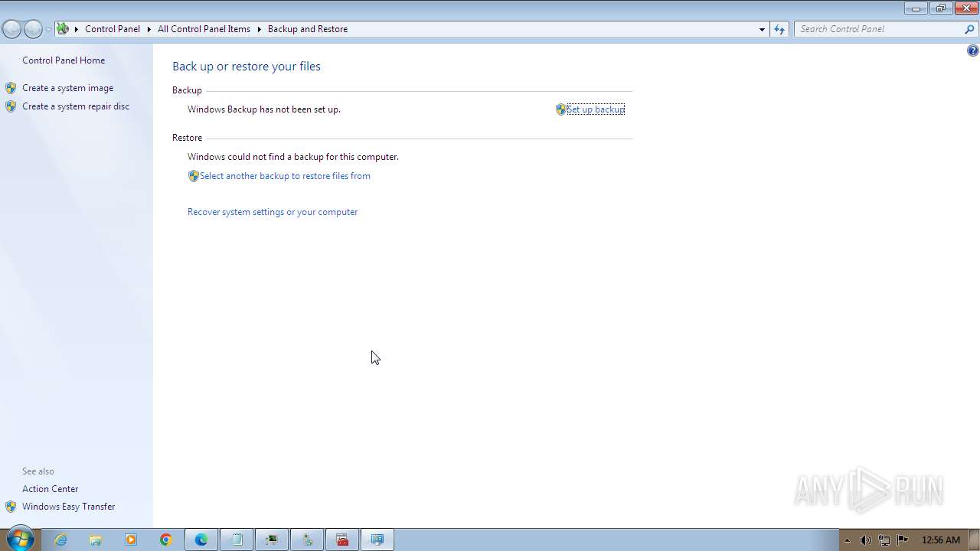Click shield icon beside Select another backup
Viewport: 980px width, 551px height.
(x=193, y=176)
